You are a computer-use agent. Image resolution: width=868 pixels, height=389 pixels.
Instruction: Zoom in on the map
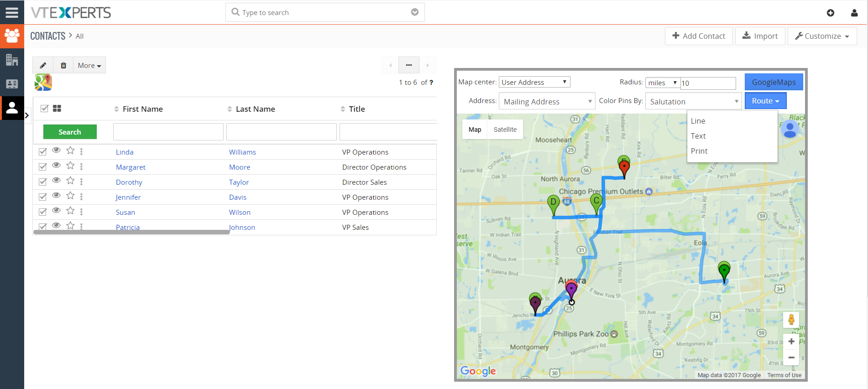click(791, 341)
